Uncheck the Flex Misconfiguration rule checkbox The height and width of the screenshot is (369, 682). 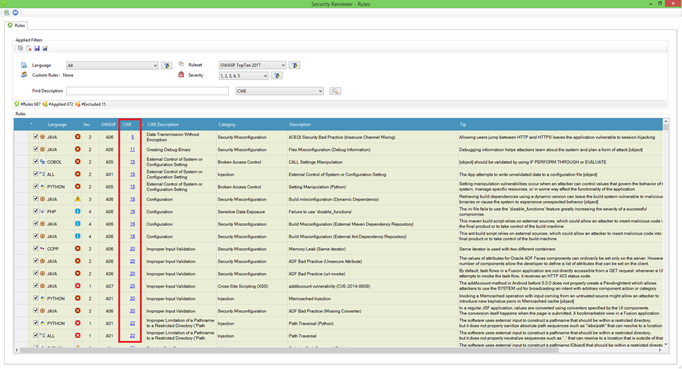36,149
